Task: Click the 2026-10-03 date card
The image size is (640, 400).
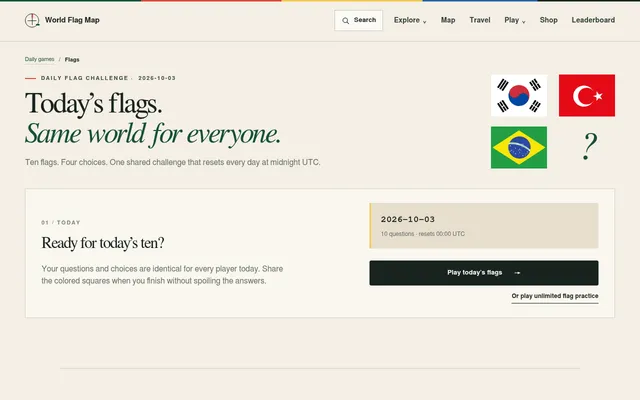Action: tap(484, 226)
